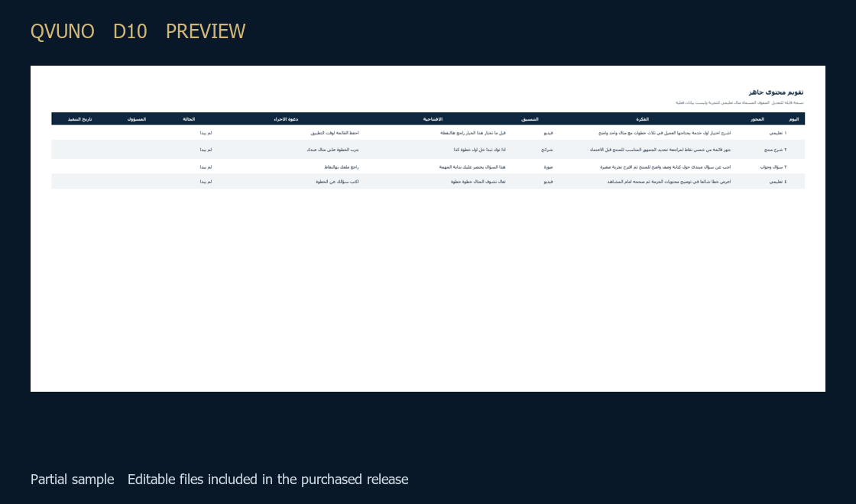
Task: Click the opening-line cell in the 'سؤال وجواب' row
Action: tap(472, 167)
